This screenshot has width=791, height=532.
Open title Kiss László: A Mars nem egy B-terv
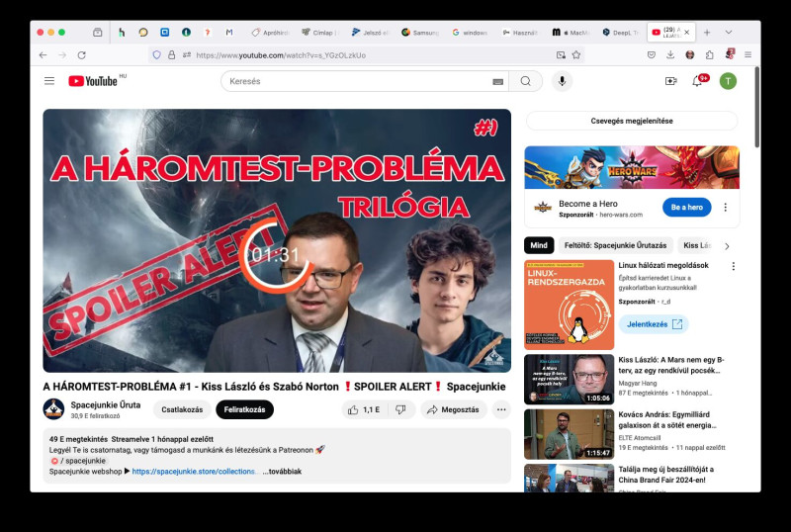[671, 365]
